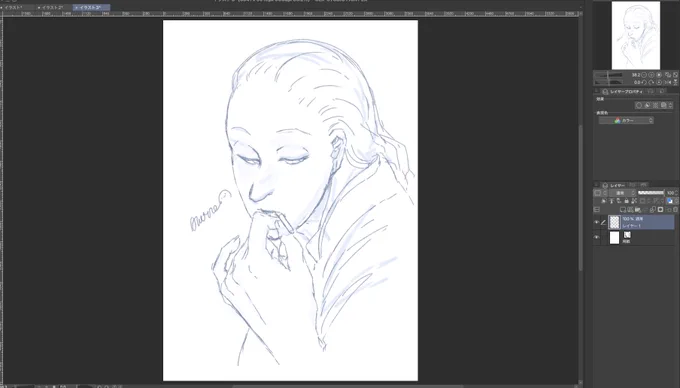This screenshot has height=388, width=680.
Task: Click Navigator zoom slider
Action: pyautogui.click(x=609, y=75)
